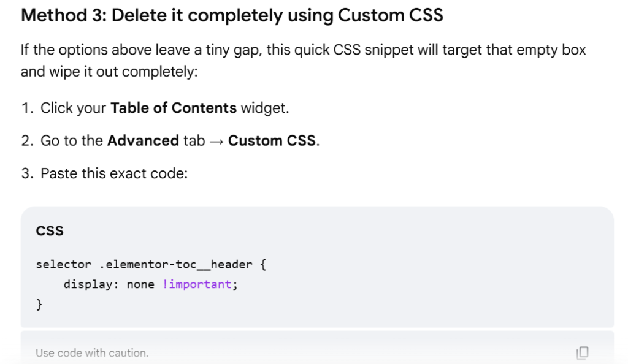
Task: Click the opening curly brace in code
Action: click(263, 264)
